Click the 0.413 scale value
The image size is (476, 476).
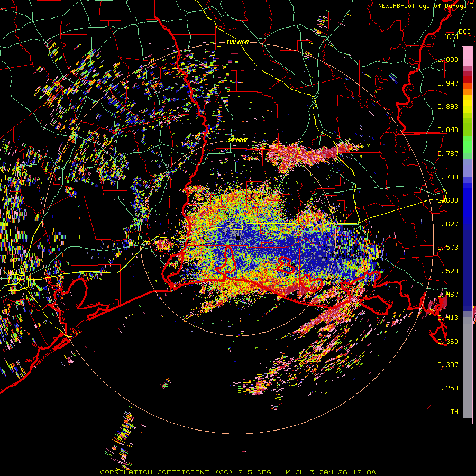click(448, 318)
